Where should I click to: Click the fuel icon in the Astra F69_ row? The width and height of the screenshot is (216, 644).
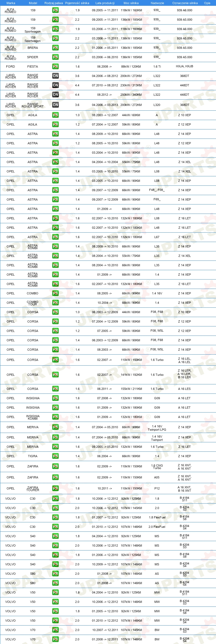55,199
